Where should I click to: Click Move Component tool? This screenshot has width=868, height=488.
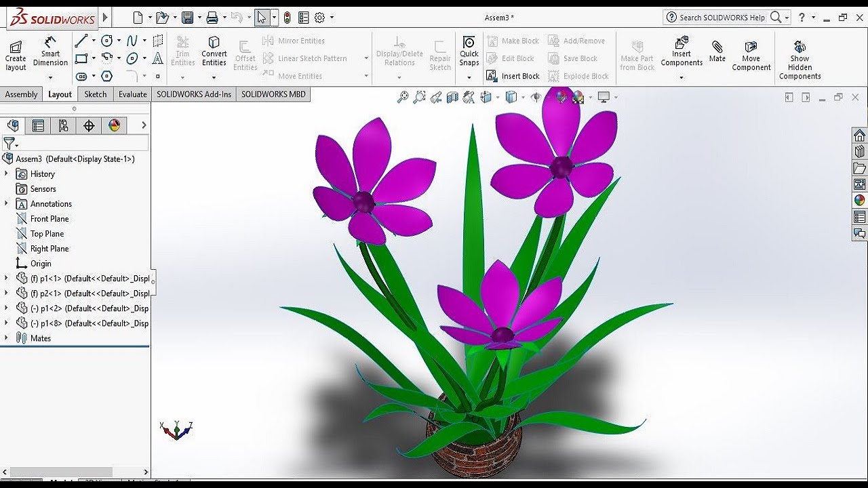751,56
